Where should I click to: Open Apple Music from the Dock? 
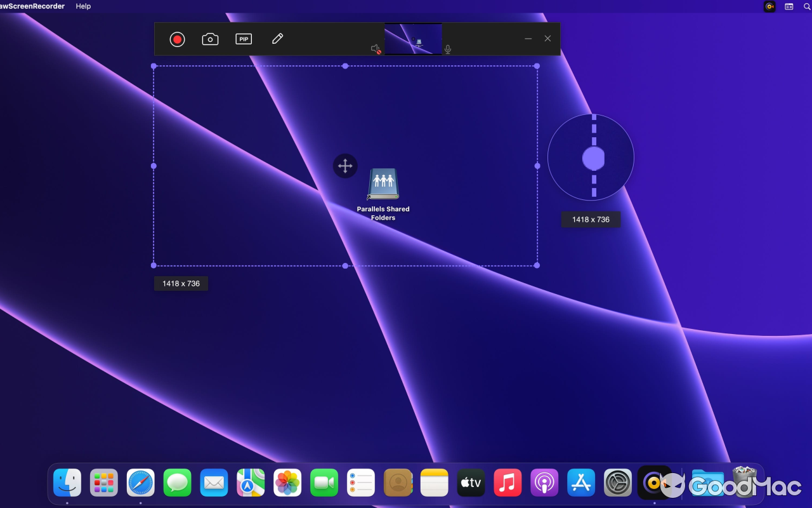(507, 483)
